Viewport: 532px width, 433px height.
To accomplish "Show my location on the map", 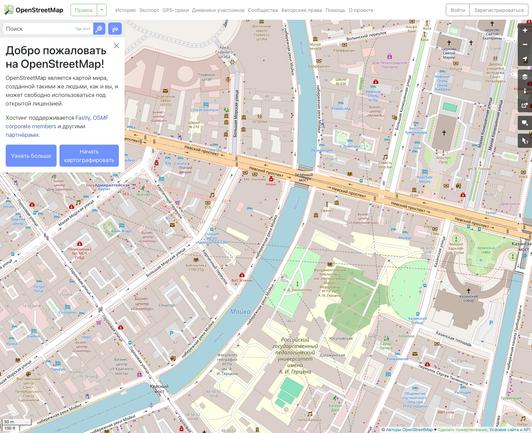I will pyautogui.click(x=525, y=59).
